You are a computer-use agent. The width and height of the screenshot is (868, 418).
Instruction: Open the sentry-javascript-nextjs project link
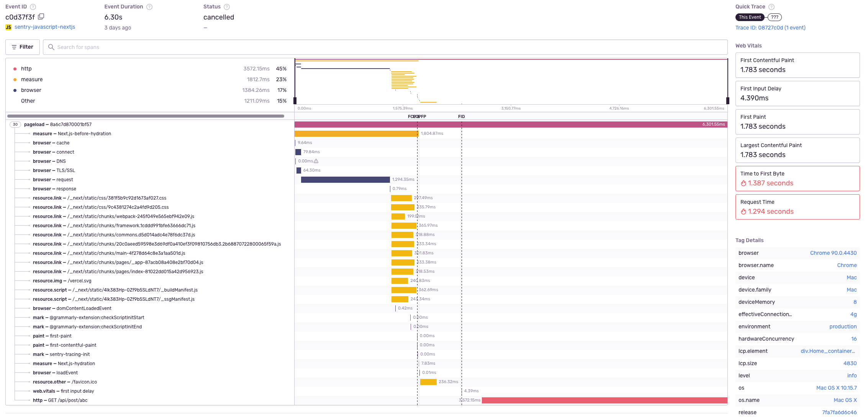click(45, 27)
